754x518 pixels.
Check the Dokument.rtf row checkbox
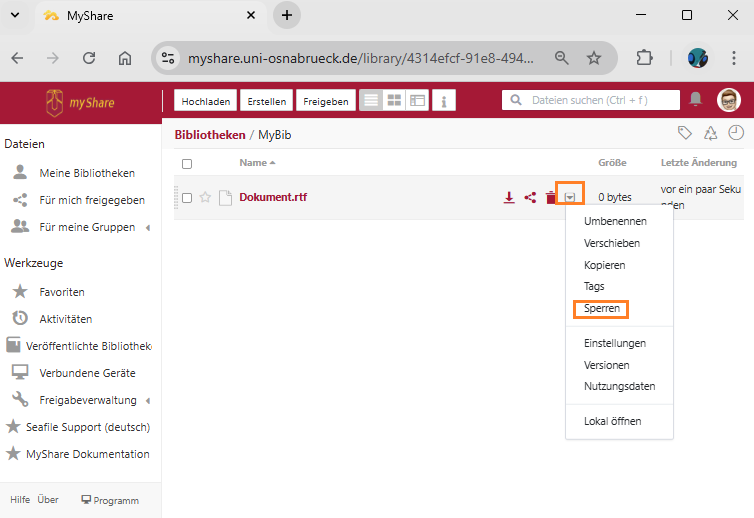(187, 198)
